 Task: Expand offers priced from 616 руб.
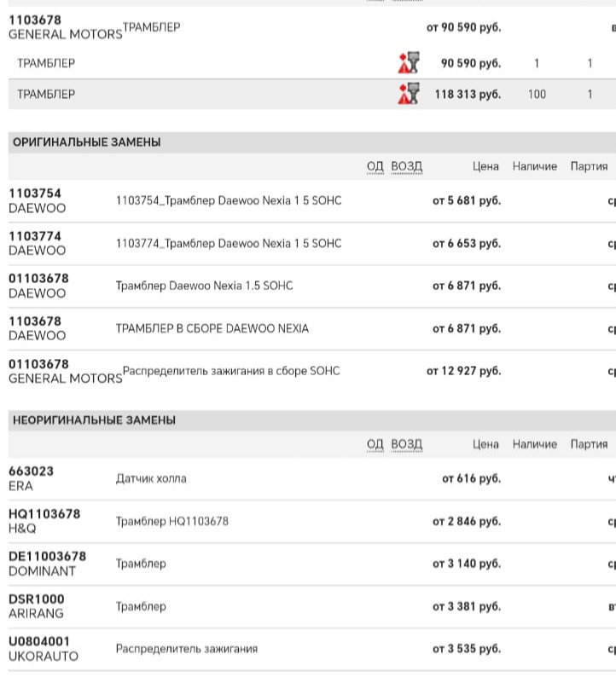[471, 479]
